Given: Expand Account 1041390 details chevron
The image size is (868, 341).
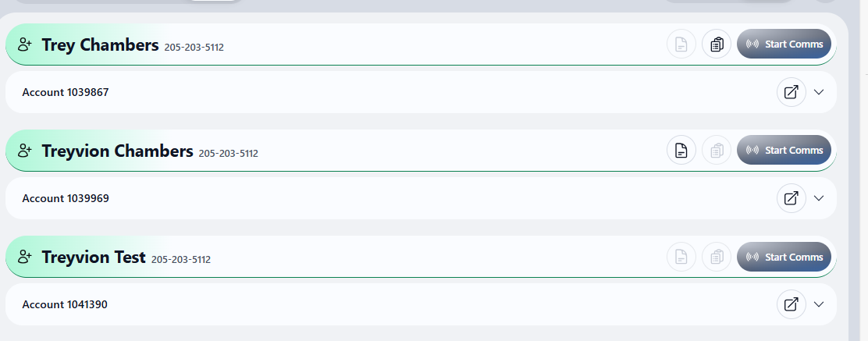Looking at the screenshot, I should 820,304.
